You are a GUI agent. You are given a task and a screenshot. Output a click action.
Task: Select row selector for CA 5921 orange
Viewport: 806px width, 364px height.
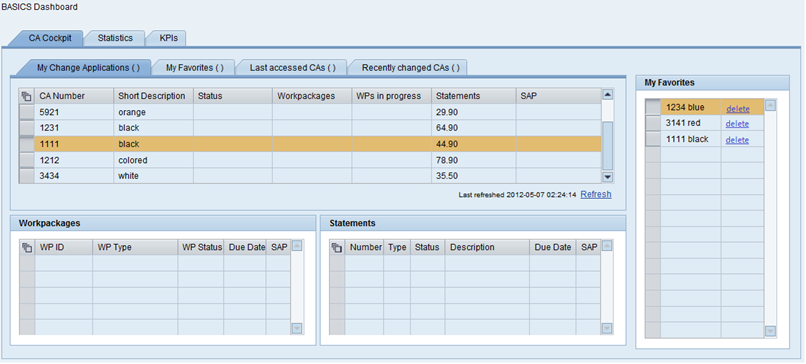27,112
